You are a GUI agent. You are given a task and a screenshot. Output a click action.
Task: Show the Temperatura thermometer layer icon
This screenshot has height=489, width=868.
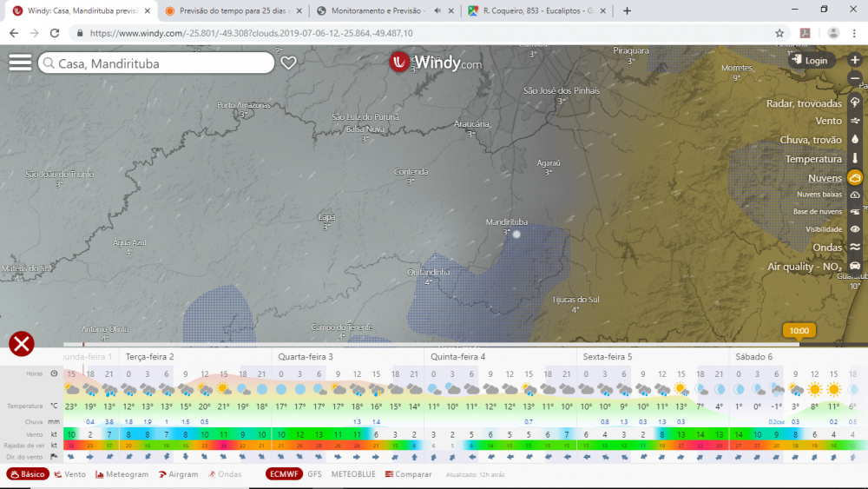(855, 159)
